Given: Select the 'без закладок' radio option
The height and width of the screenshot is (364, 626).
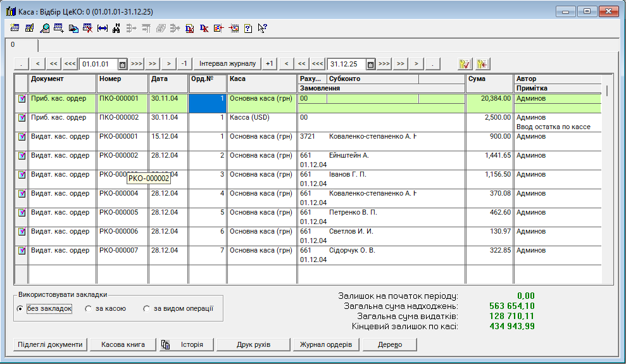Looking at the screenshot, I should (x=20, y=309).
